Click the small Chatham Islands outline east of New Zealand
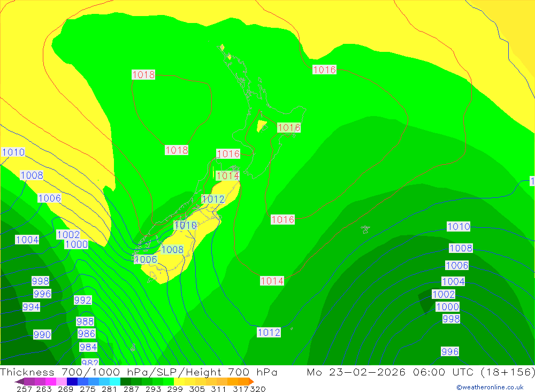This screenshot has width=535, height=392. click(x=365, y=229)
